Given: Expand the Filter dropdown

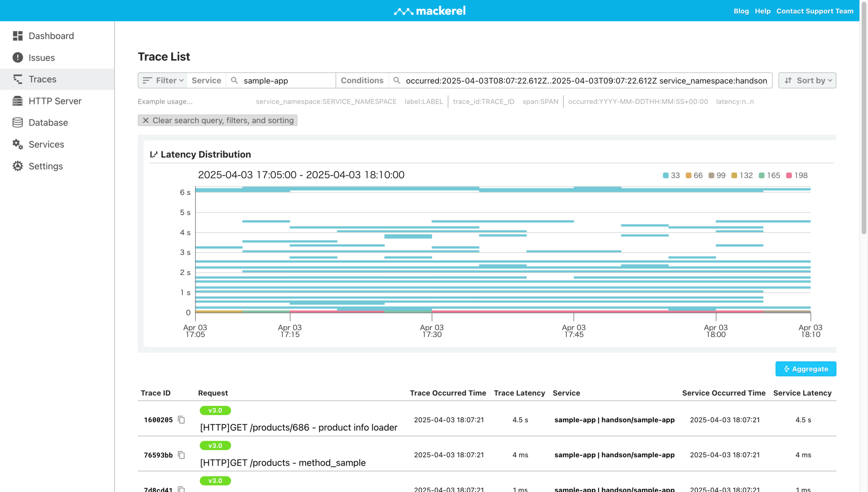Looking at the screenshot, I should click(163, 81).
